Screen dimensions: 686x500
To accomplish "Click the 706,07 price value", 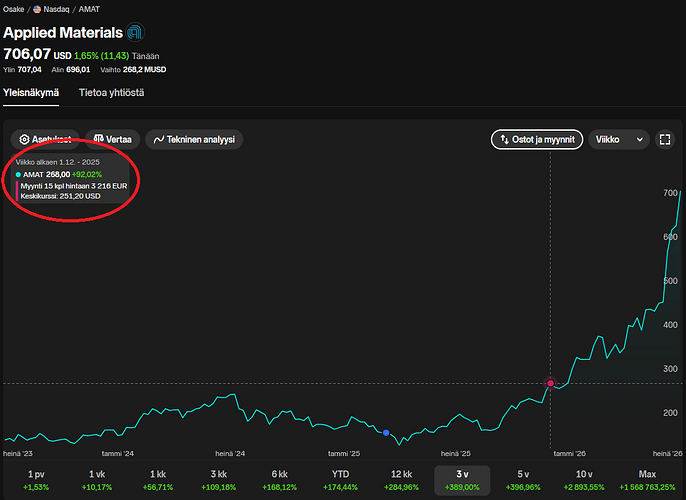I will (27, 54).
